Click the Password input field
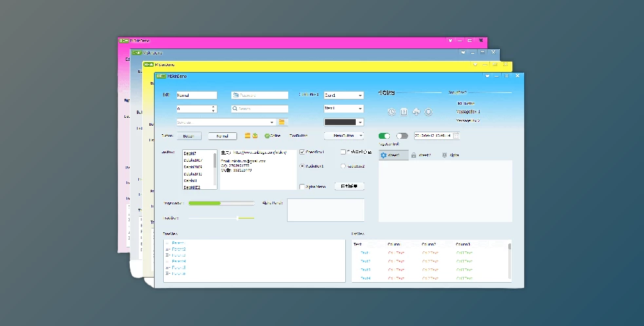Image resolution: width=644 pixels, height=326 pixels. [x=259, y=96]
